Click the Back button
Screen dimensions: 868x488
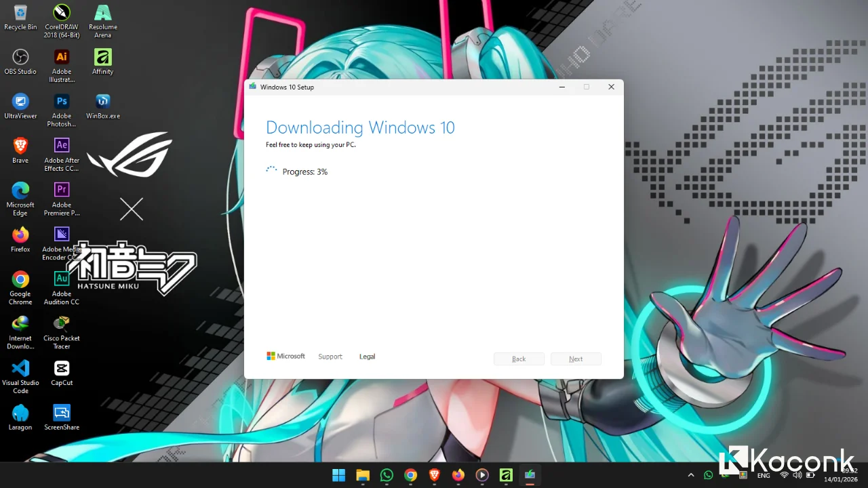pyautogui.click(x=519, y=359)
